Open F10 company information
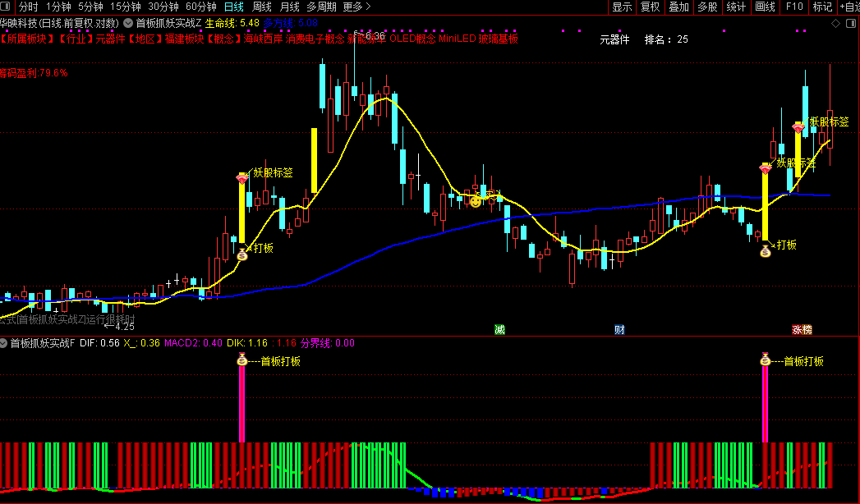860x504 pixels. point(794,7)
